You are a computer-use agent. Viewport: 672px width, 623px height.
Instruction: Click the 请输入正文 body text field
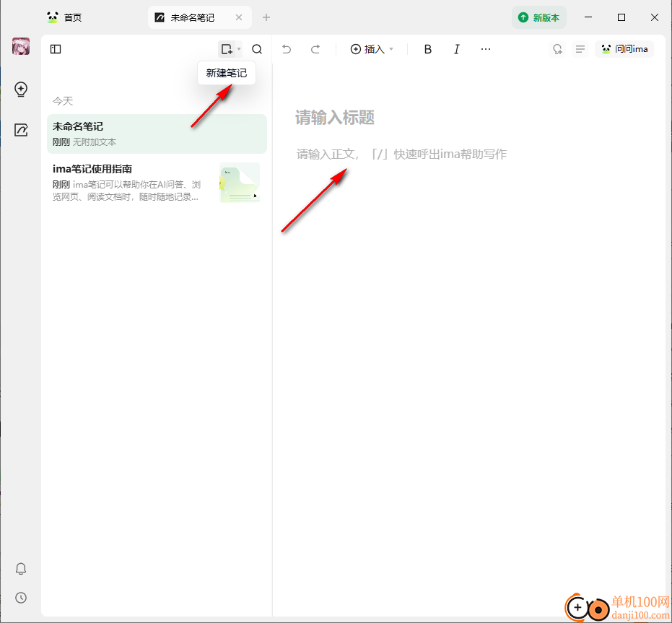[x=401, y=154]
